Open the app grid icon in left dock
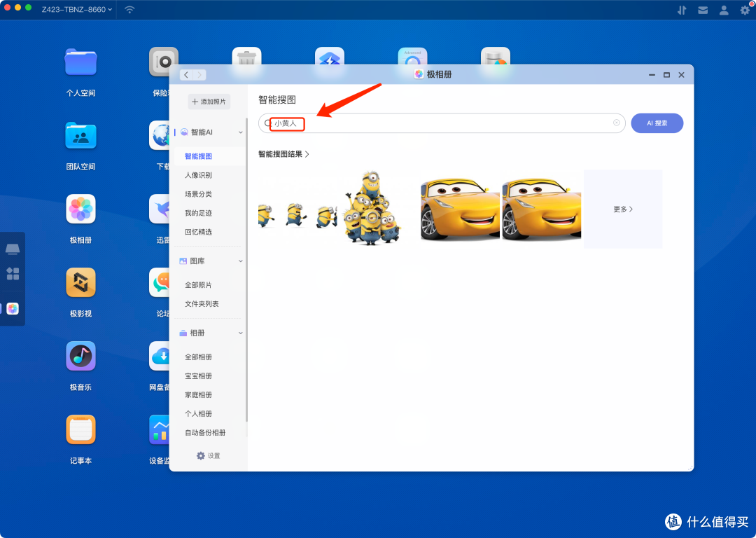The image size is (756, 538). click(13, 274)
